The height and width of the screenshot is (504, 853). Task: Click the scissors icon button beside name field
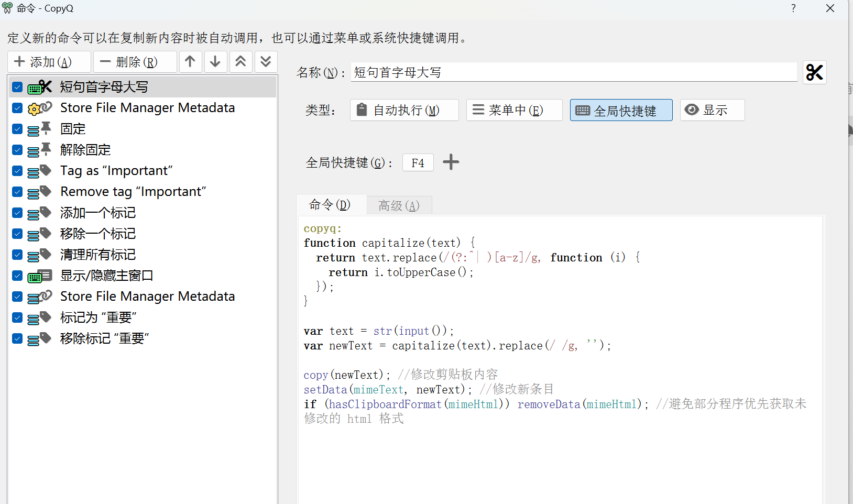[814, 72]
